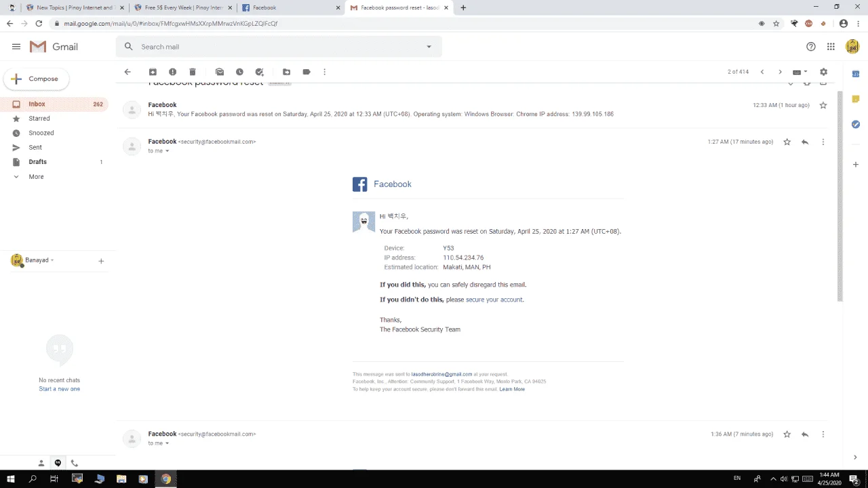
Task: Show details of 1:27 AM message recipients
Action: tap(167, 151)
